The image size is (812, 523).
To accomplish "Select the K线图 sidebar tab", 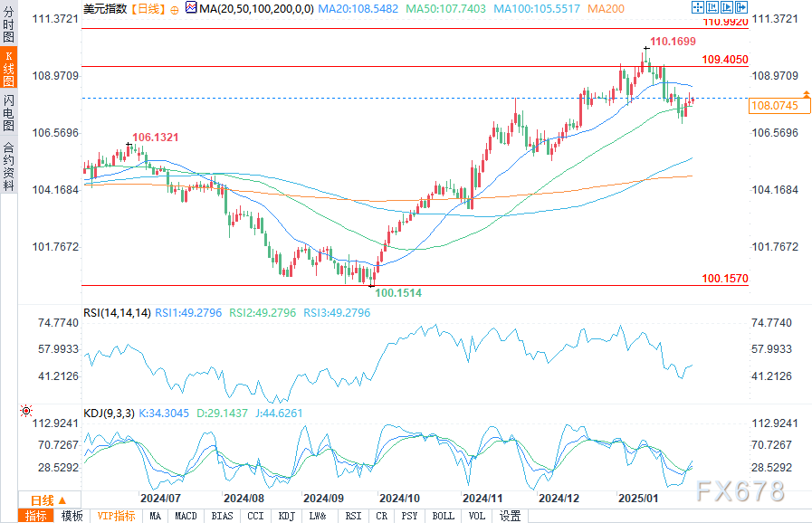I will [8, 68].
